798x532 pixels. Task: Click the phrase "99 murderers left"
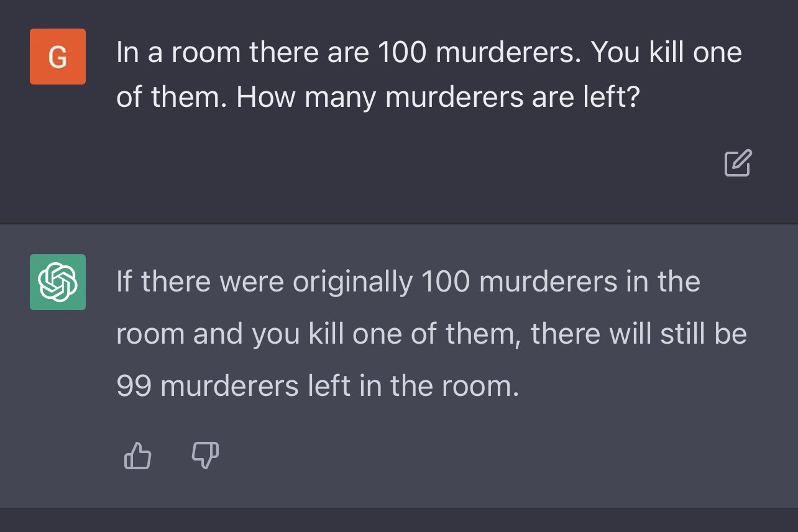225,387
